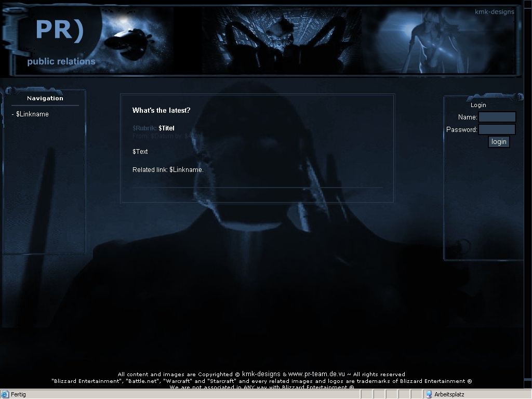532x399 pixels.
Task: Click the kmk-designs text in the banner corner
Action: [495, 12]
